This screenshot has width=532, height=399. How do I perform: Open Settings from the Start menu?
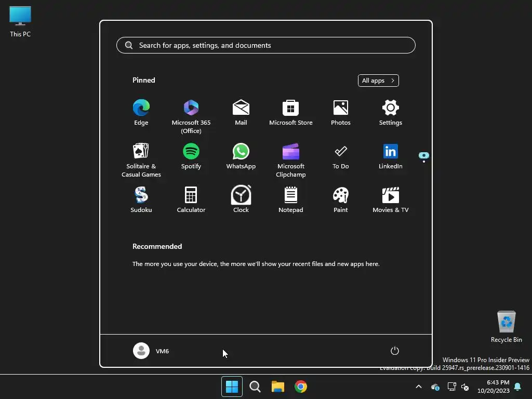point(391,113)
